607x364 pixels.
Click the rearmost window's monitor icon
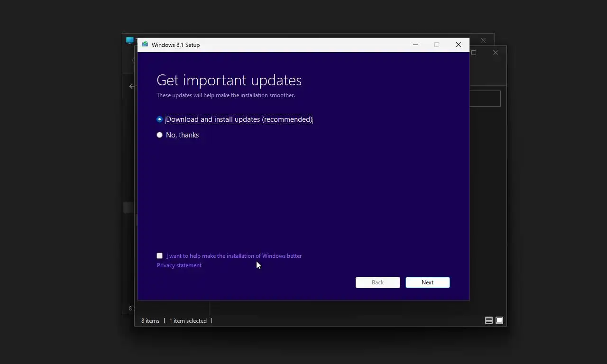tap(129, 40)
